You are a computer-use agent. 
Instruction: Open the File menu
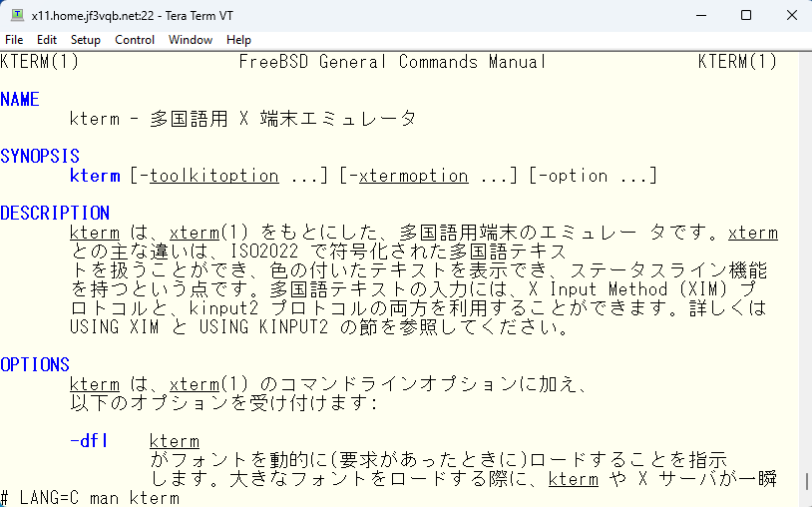tap(14, 40)
